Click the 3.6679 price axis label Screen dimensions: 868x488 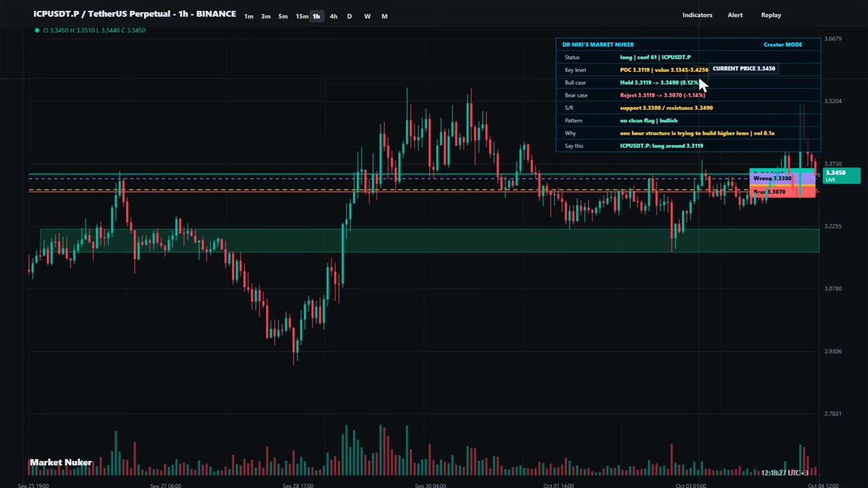coord(833,39)
